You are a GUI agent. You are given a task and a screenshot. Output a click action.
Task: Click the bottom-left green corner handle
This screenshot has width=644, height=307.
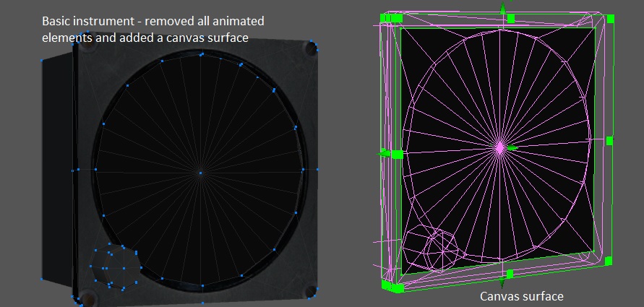396,287
